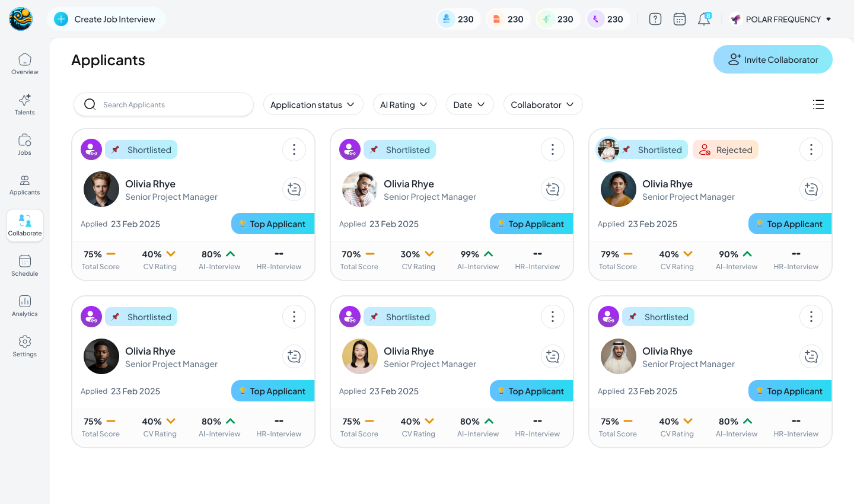Select Overview in the sidebar

tap(25, 64)
